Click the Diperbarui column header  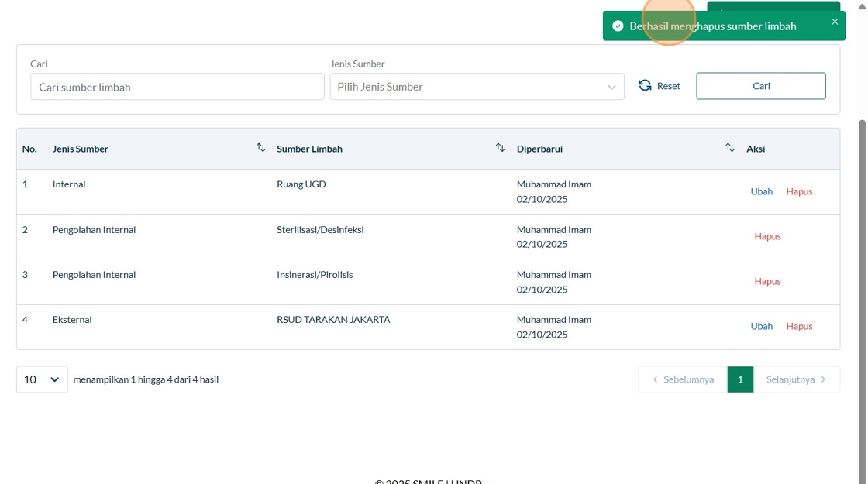coord(539,149)
